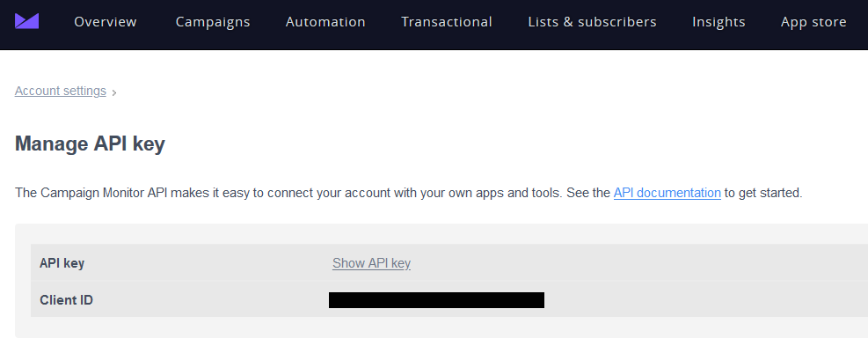Click the 'Client ID' row label
The image size is (868, 353).
click(x=66, y=300)
